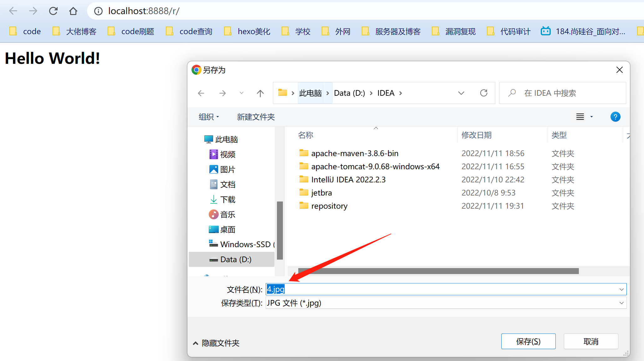Click 此电脑 in the path breadcrumb

pyautogui.click(x=310, y=93)
